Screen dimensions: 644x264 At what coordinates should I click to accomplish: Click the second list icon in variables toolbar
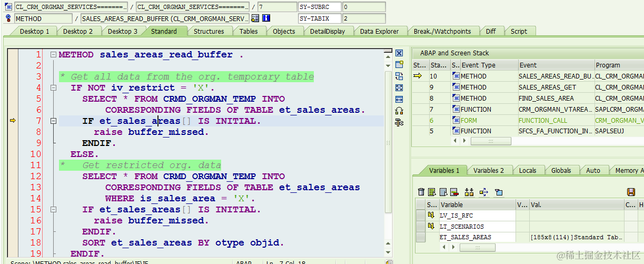[443, 192]
